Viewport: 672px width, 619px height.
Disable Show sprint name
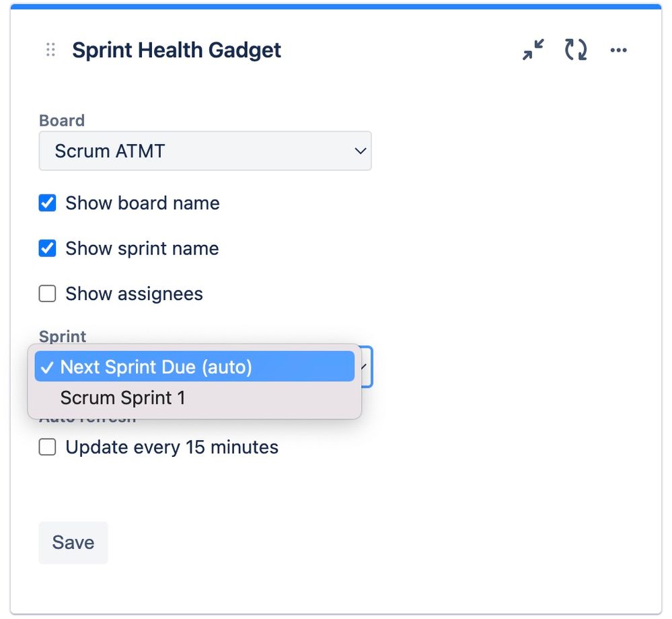(47, 248)
